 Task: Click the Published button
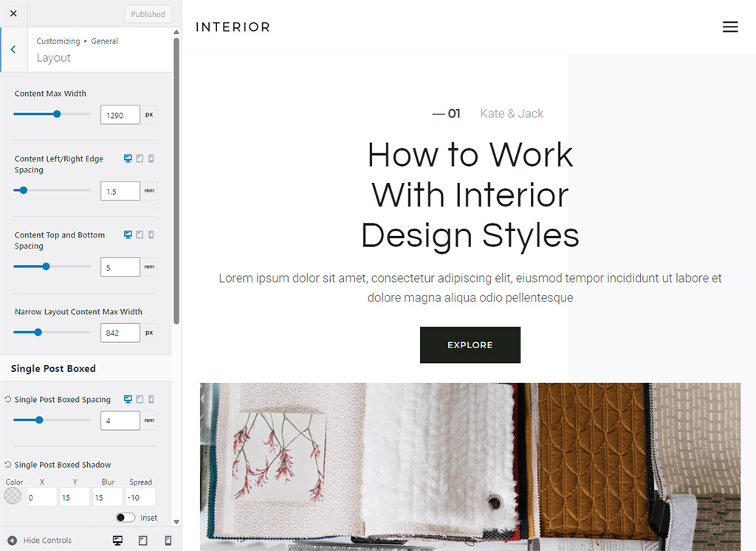pos(148,14)
